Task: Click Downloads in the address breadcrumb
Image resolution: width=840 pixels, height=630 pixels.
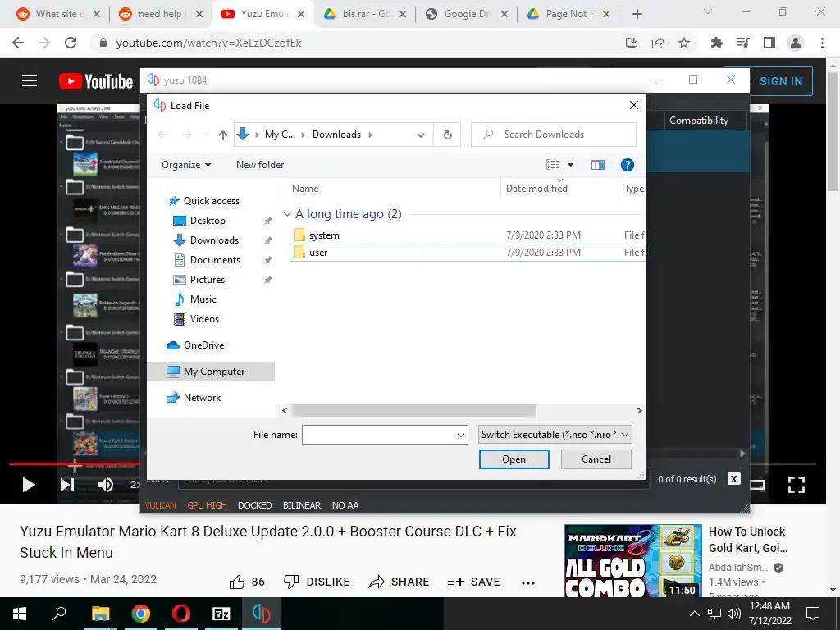Action: 336,135
